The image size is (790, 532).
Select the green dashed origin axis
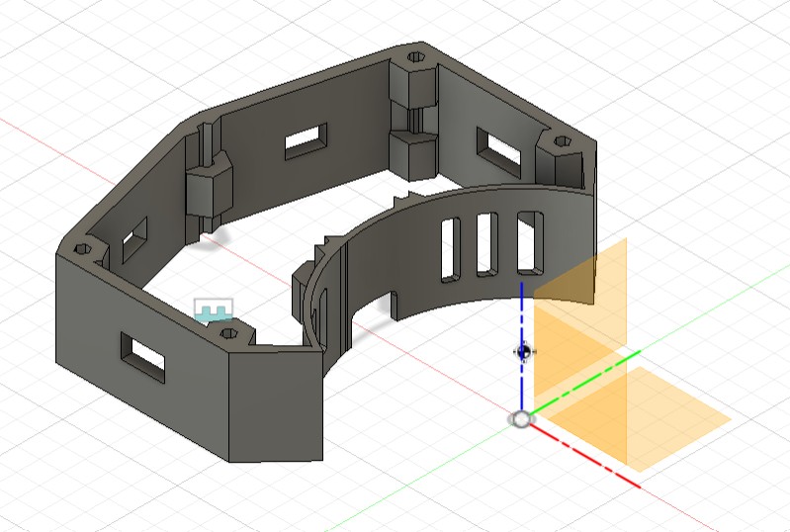583,381
